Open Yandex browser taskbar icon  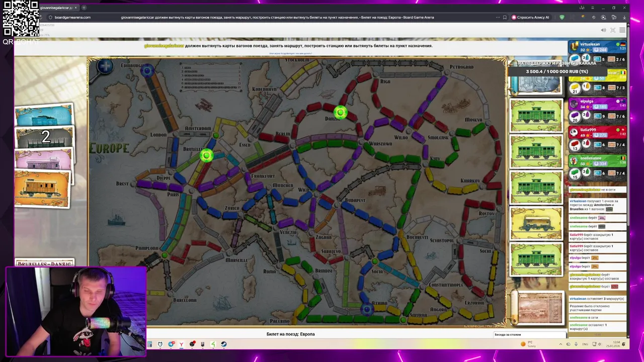[x=181, y=344]
